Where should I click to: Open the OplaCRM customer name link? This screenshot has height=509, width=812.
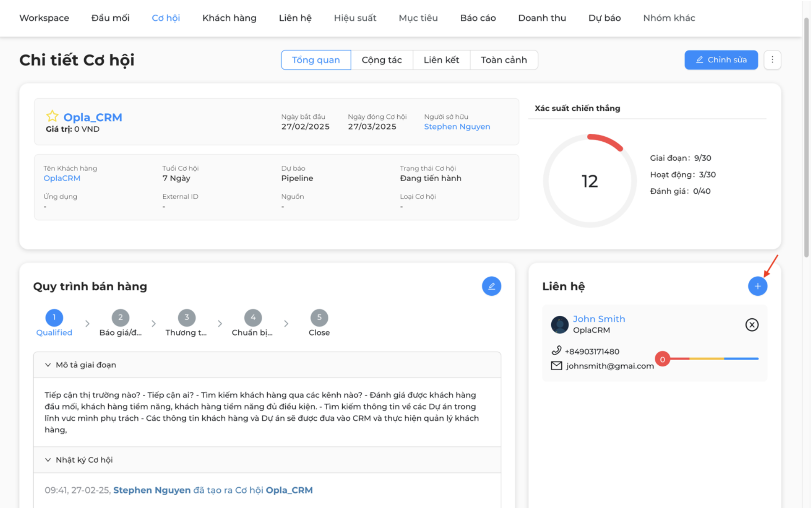[x=62, y=178]
